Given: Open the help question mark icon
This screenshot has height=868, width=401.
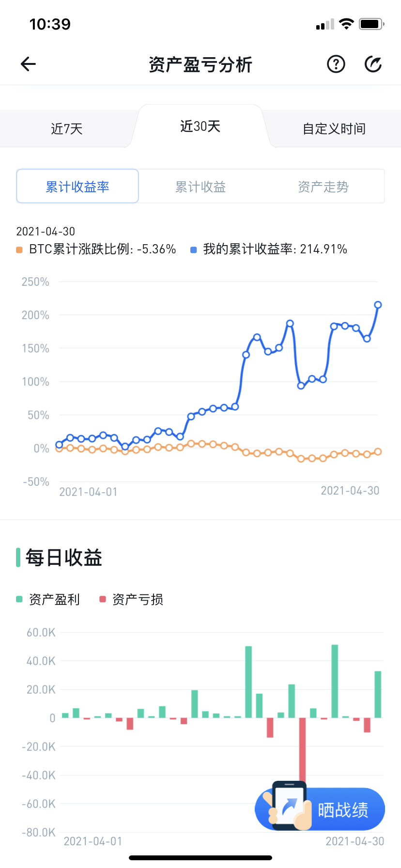Looking at the screenshot, I should (336, 64).
